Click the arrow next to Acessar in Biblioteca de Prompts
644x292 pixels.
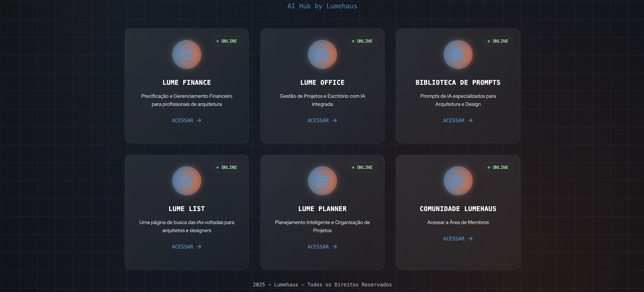click(x=470, y=120)
